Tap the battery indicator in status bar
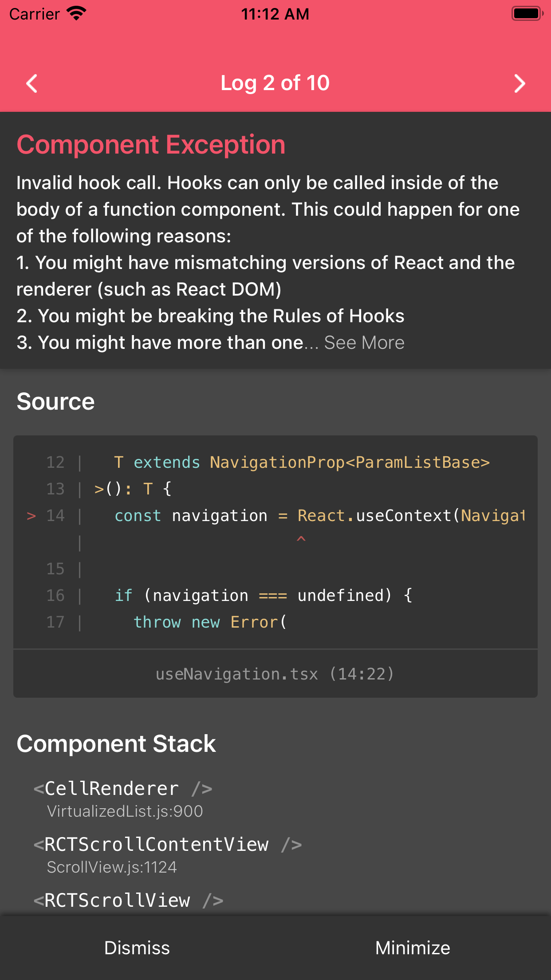The width and height of the screenshot is (551, 980). pyautogui.click(x=526, y=13)
